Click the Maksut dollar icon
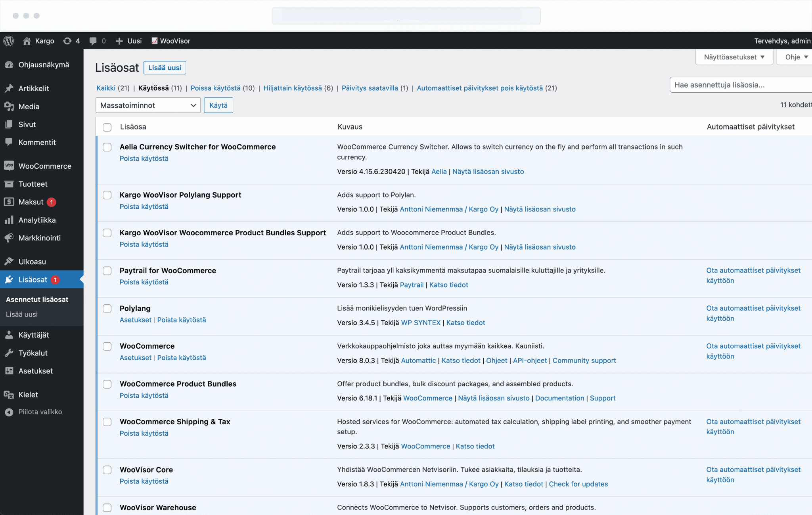 click(9, 202)
